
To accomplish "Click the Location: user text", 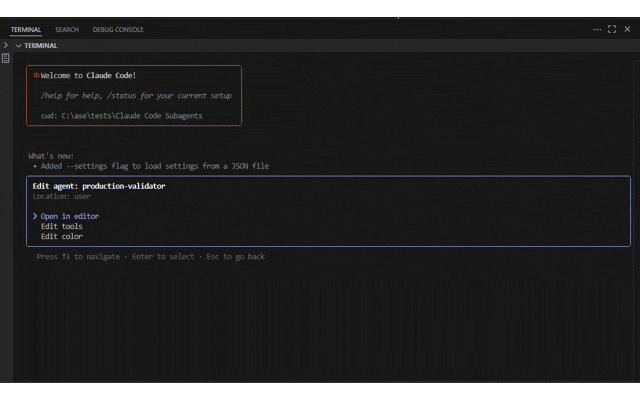I will pos(62,196).
